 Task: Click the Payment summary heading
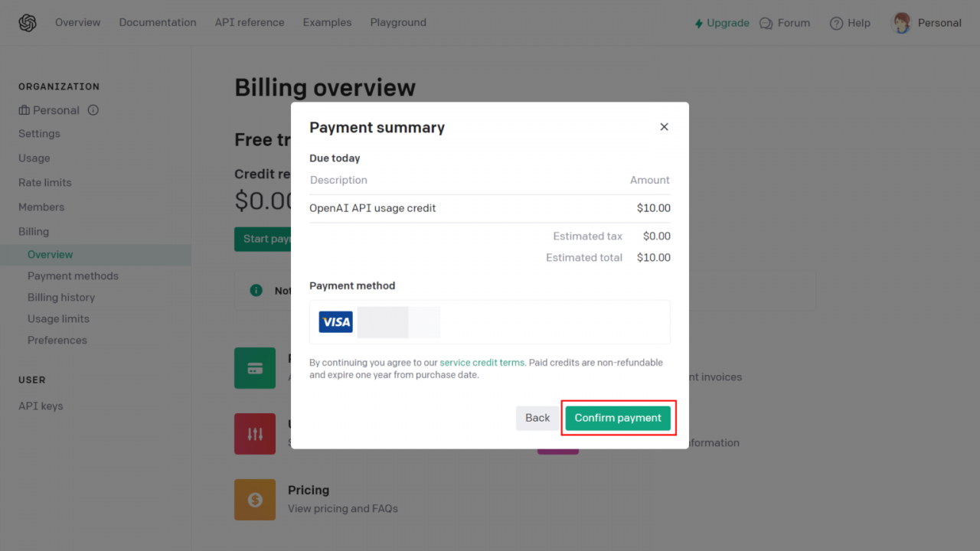[x=377, y=128]
